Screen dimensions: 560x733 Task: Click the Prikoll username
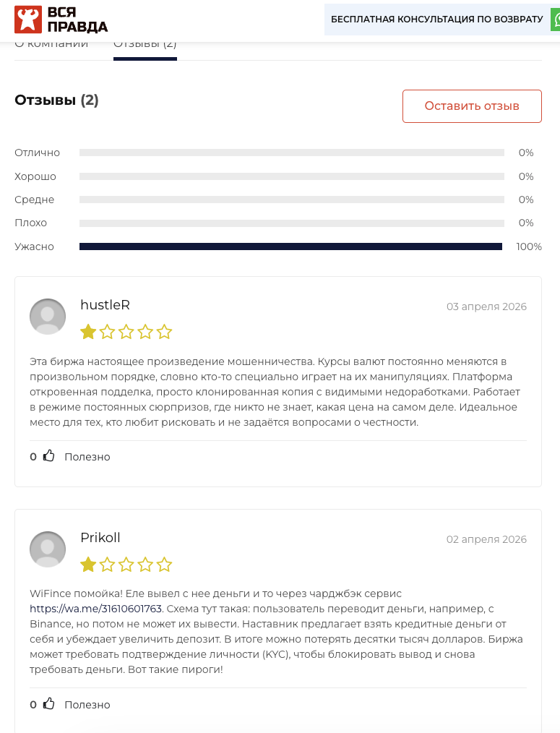tap(100, 538)
